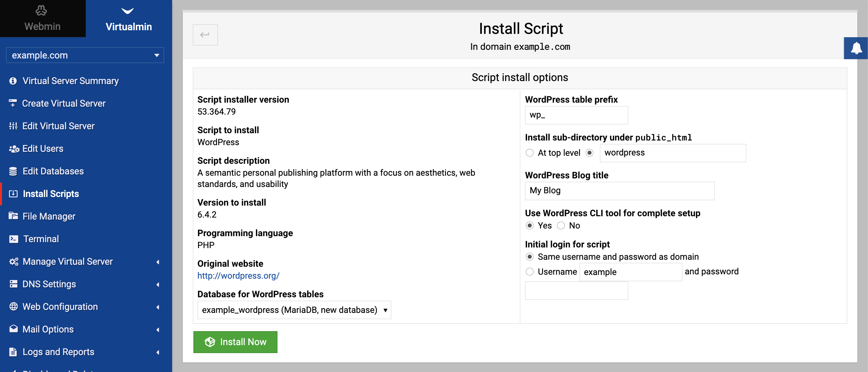Click the Manage Virtual Server label
This screenshot has height=372, width=868.
tap(67, 261)
